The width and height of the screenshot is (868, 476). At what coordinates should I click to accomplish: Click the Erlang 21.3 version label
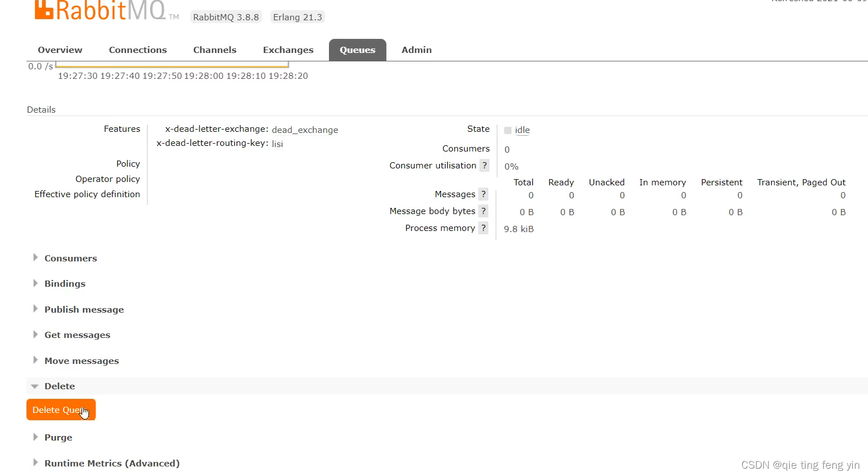(x=297, y=17)
